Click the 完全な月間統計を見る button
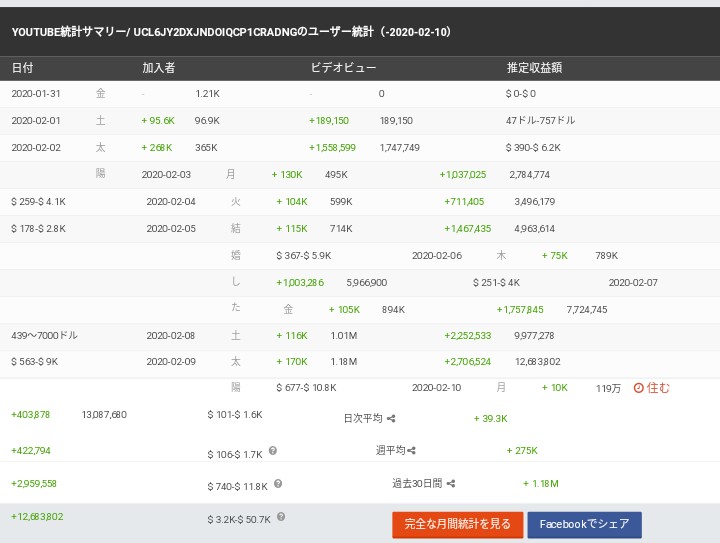Screen dimensions: 720x543 (457, 524)
